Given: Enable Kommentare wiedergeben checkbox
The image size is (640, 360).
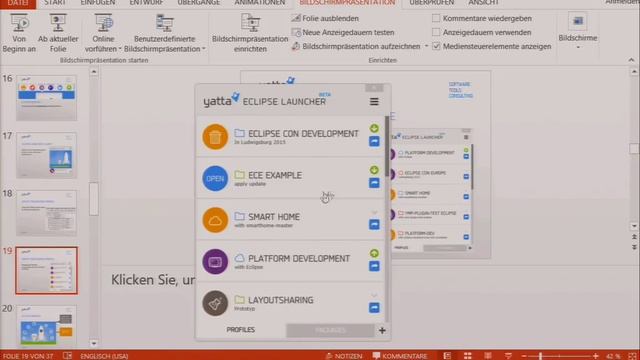Looking at the screenshot, I should (436, 18).
